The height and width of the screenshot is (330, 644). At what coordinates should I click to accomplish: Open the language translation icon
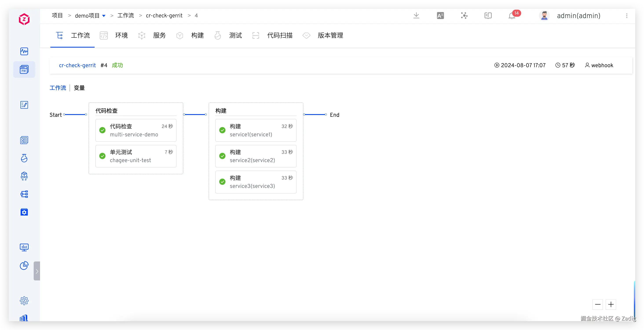pos(440,16)
